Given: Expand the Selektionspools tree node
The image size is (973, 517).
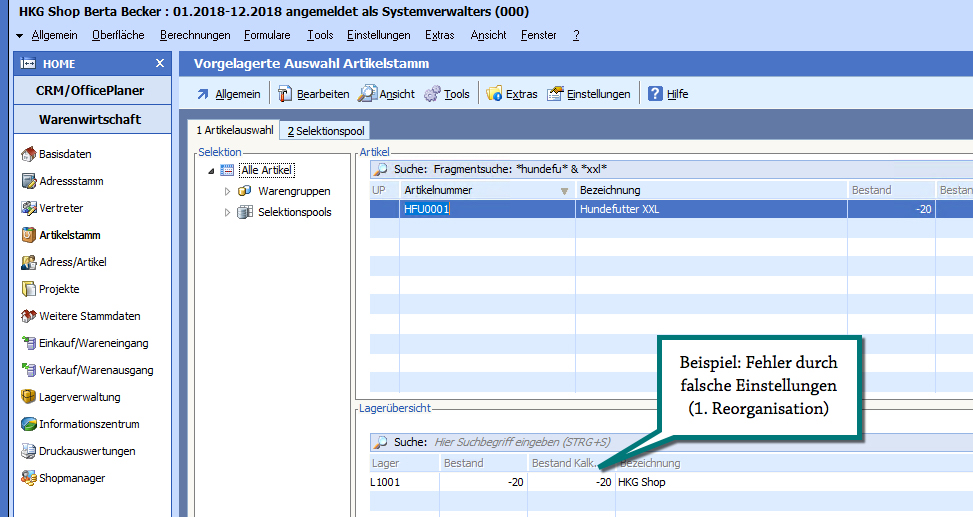Looking at the screenshot, I should tap(227, 212).
